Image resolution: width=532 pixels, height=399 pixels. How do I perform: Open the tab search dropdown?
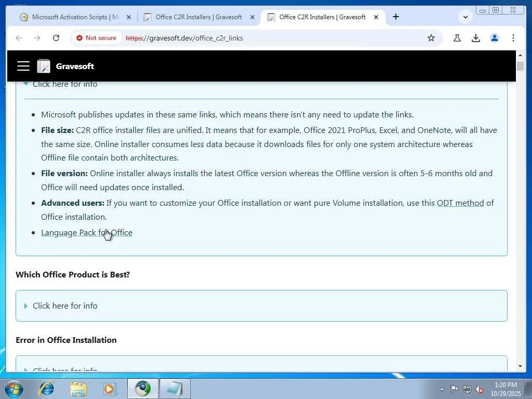[465, 17]
